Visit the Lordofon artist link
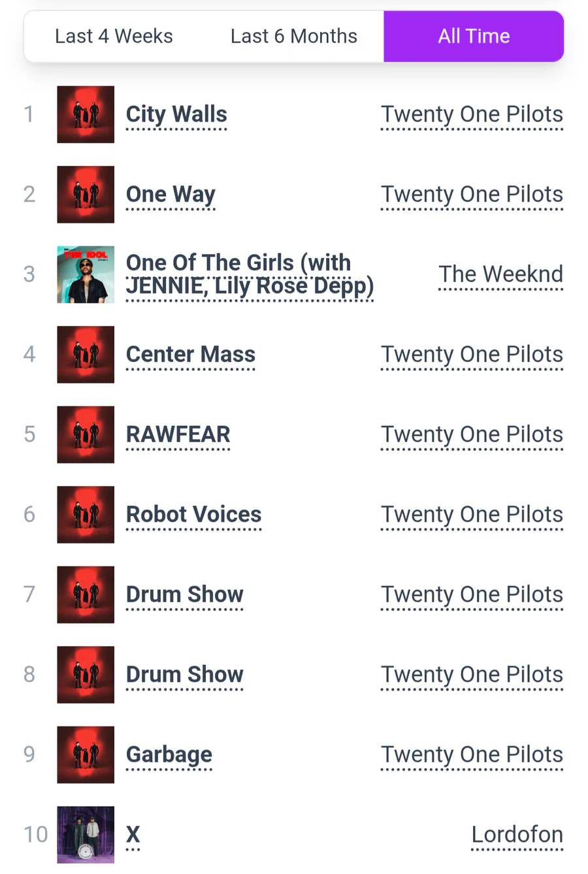This screenshot has height=874, width=588. coord(517,835)
